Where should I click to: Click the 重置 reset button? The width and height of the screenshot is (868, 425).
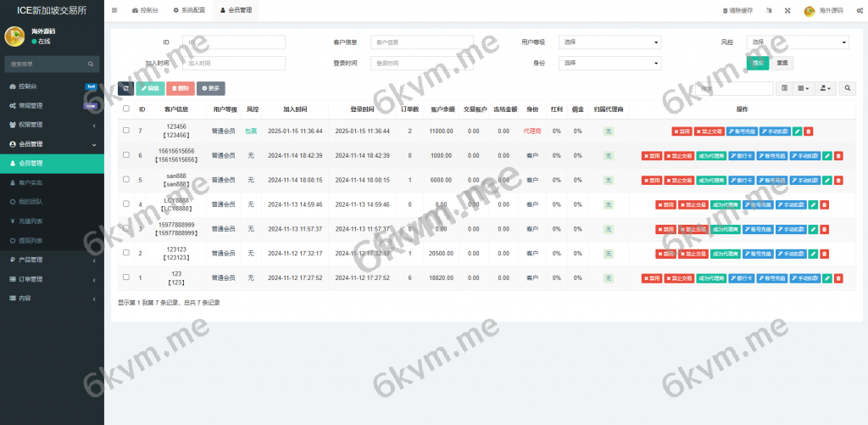[x=782, y=63]
